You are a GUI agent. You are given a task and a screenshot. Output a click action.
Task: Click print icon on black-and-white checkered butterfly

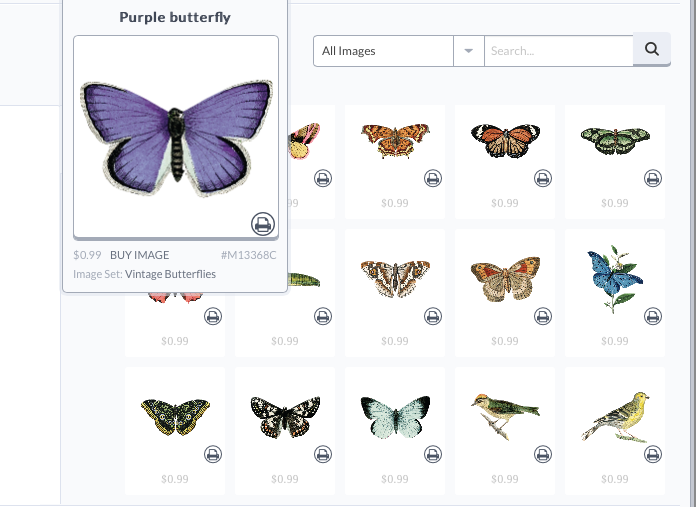(323, 455)
